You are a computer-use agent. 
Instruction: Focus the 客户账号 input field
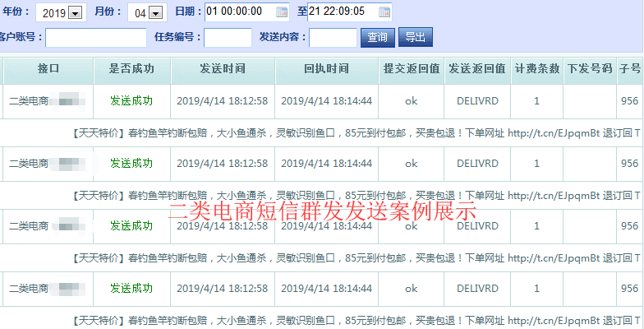tap(95, 38)
